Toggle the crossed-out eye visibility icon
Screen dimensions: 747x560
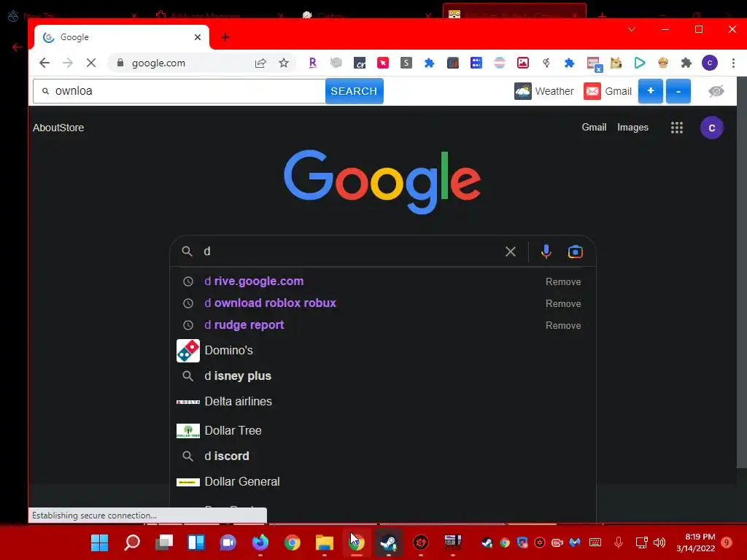716,91
